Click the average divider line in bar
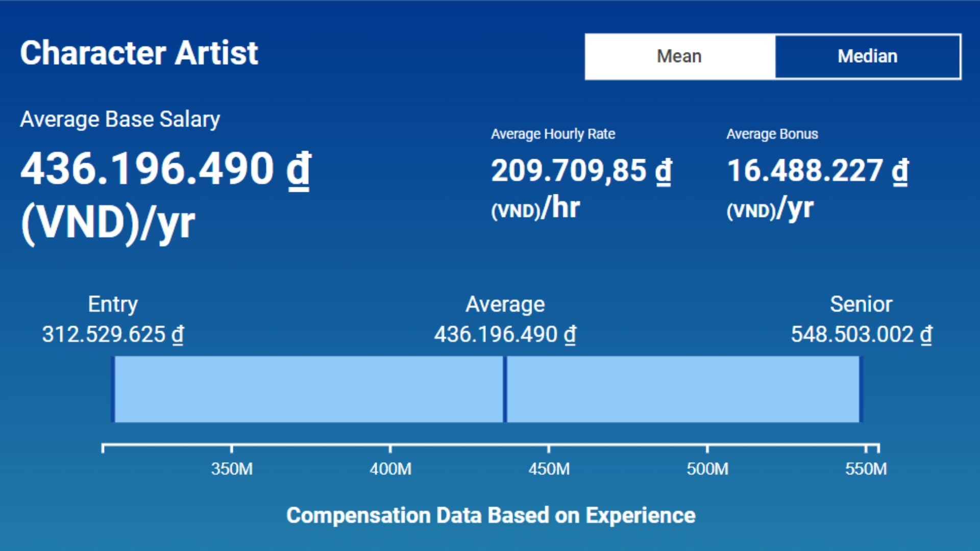 [x=505, y=389]
